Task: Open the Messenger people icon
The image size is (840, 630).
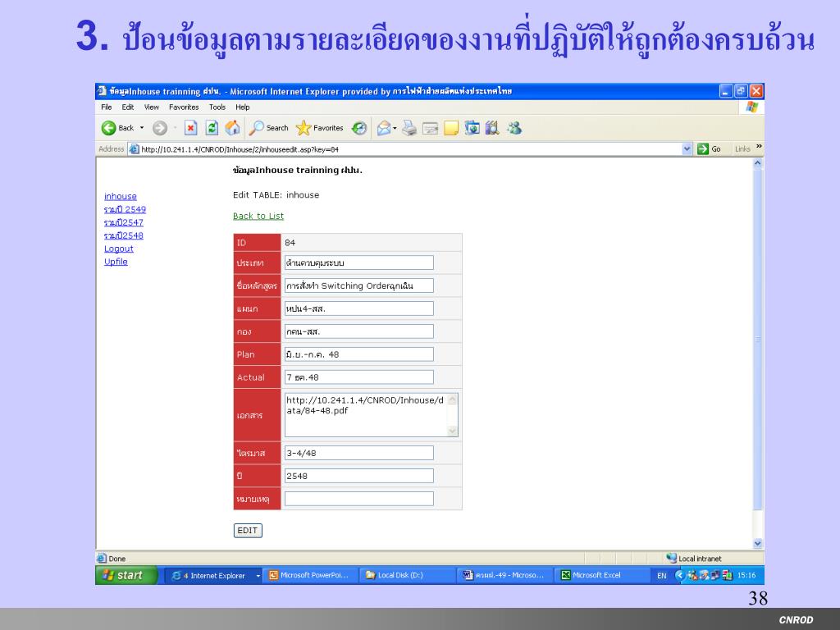Action: 514,128
